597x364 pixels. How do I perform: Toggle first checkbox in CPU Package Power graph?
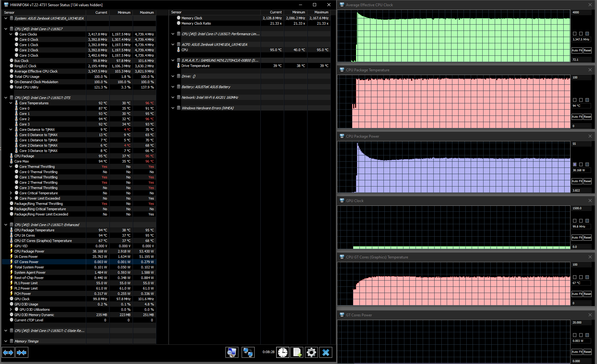coord(575,164)
